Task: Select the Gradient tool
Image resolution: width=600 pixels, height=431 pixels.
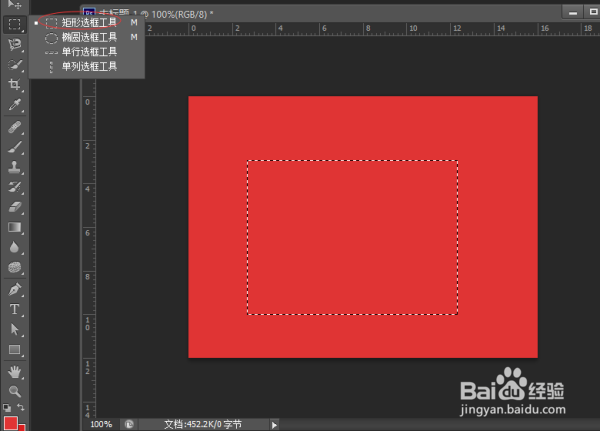Action: click(x=15, y=227)
